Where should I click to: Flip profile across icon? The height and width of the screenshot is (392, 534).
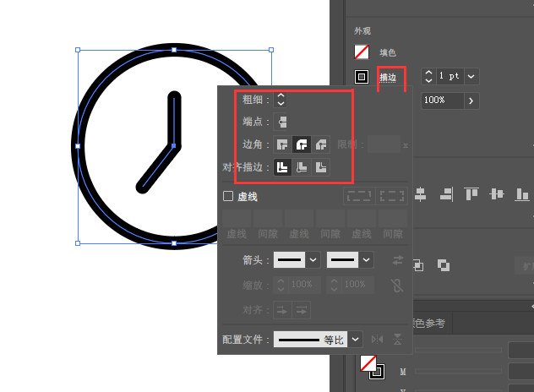click(397, 340)
